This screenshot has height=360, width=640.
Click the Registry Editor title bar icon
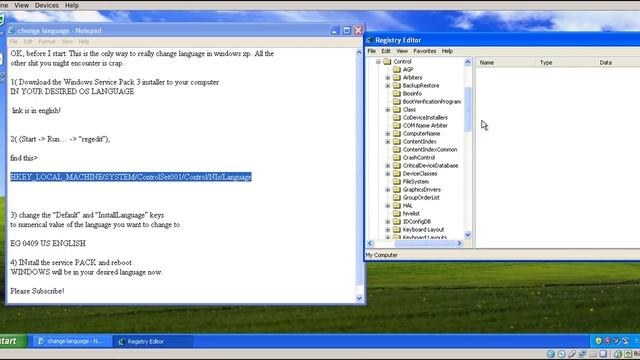369,40
